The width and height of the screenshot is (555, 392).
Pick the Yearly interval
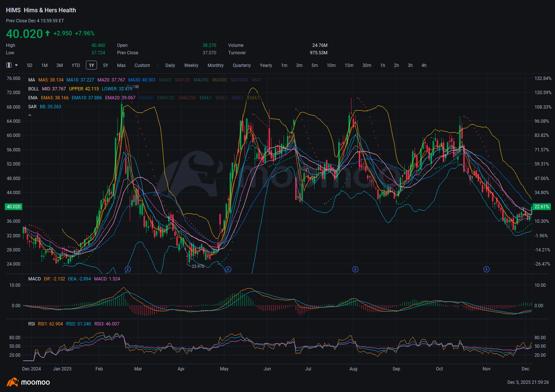point(266,65)
